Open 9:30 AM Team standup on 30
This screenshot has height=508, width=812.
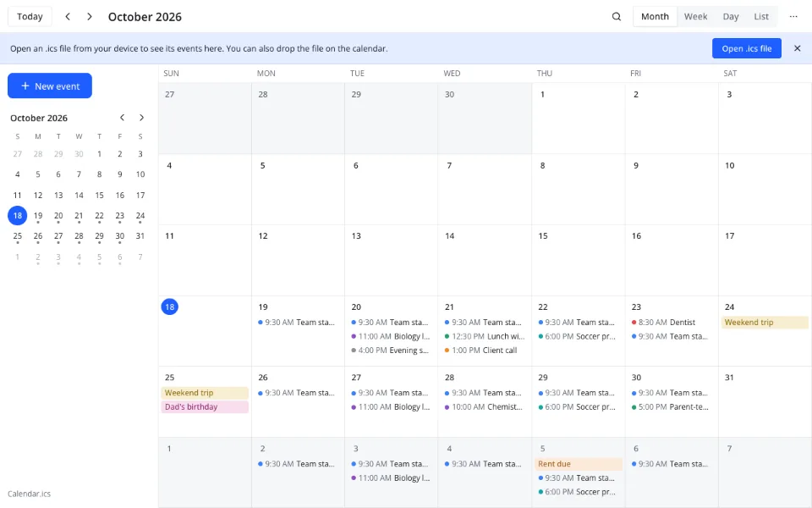[670, 393]
